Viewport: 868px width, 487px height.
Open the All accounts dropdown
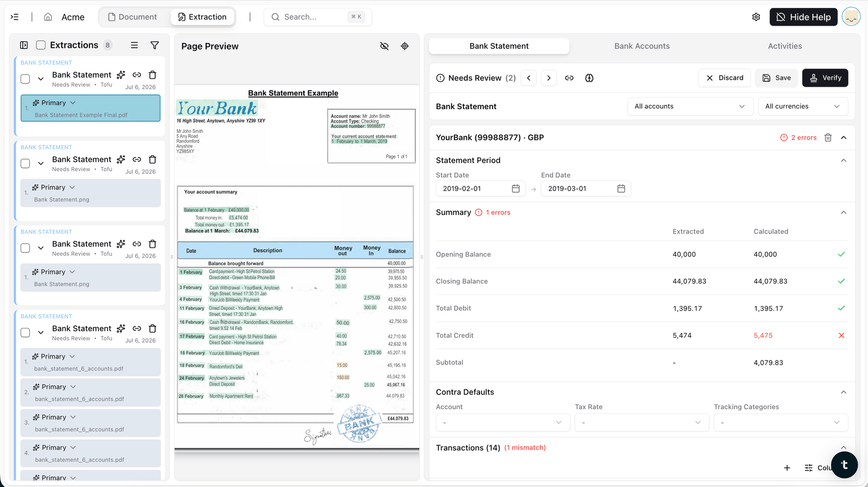690,106
